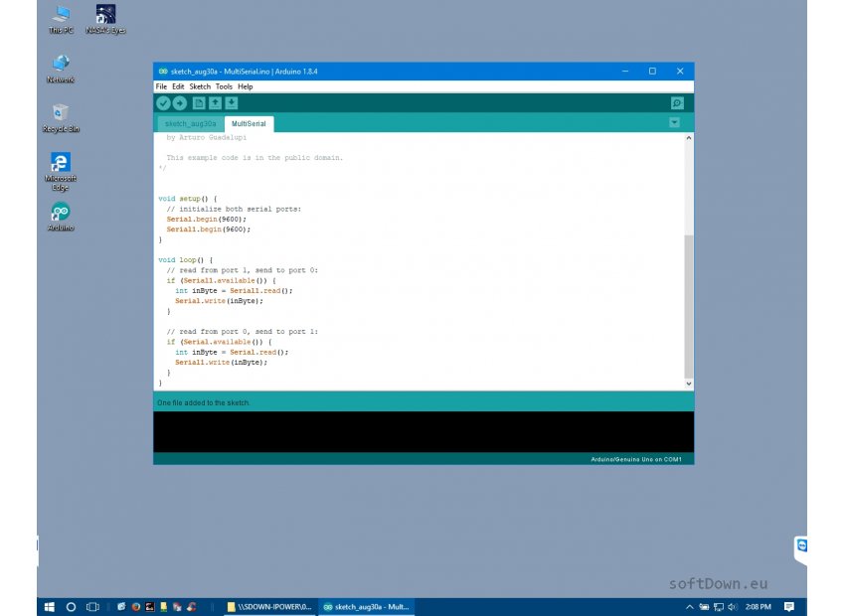Image resolution: width=845 pixels, height=616 pixels.
Task: Select the This PC desktop icon
Action: point(61,20)
